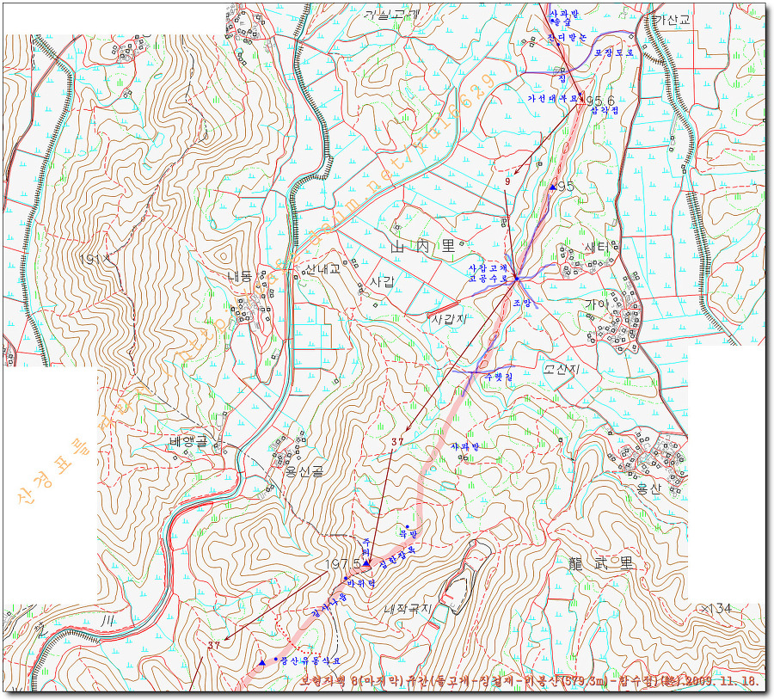Click the x134 spot height
This screenshot has height=700, width=774.
(x=716, y=608)
